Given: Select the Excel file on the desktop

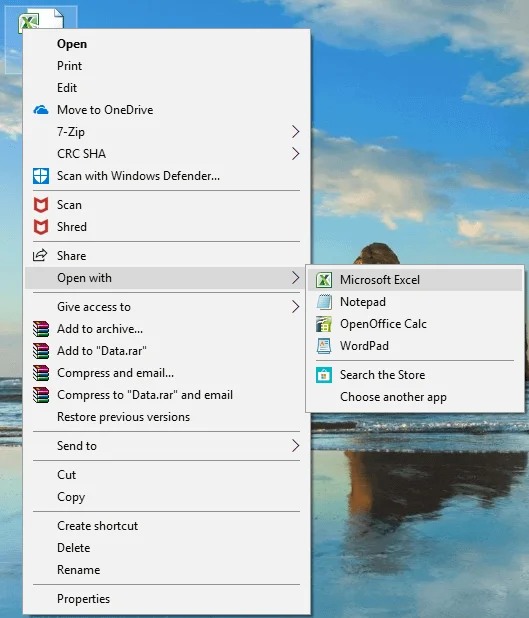Looking at the screenshot, I should [x=41, y=19].
